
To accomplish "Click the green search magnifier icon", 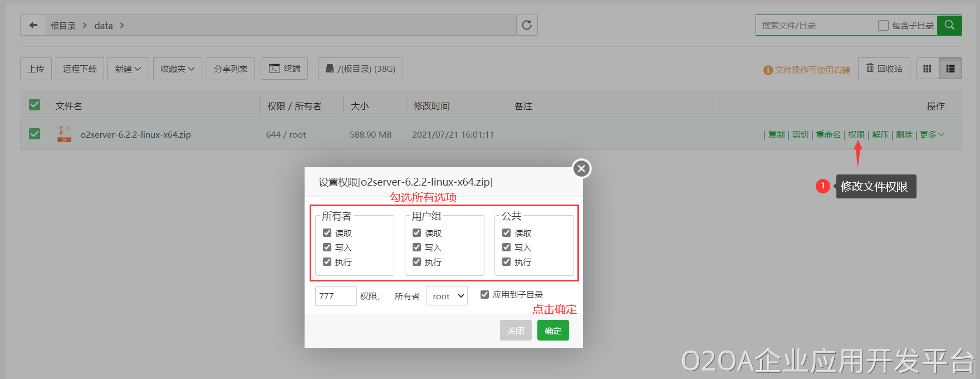I will pyautogui.click(x=949, y=25).
